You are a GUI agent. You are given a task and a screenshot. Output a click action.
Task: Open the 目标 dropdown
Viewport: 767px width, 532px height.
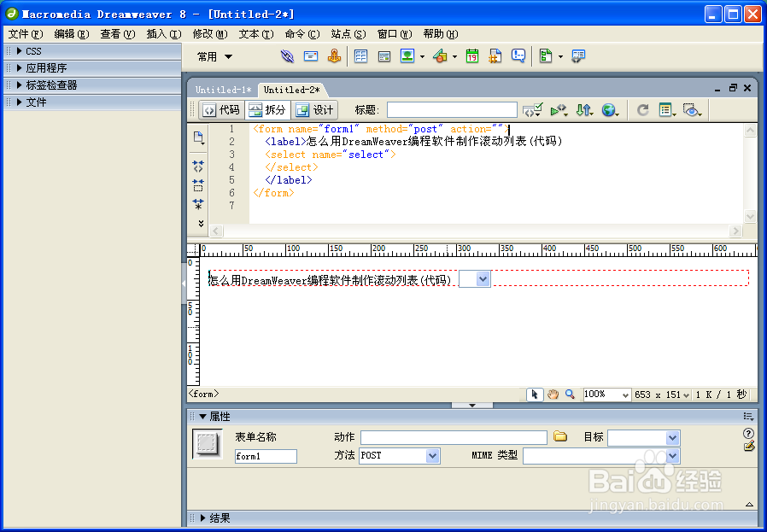672,437
